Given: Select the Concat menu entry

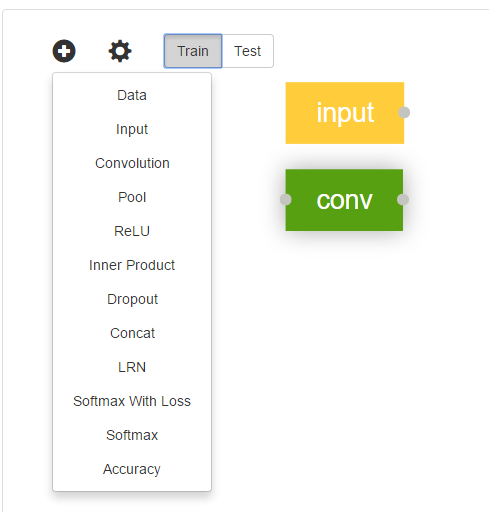Looking at the screenshot, I should 132,333.
